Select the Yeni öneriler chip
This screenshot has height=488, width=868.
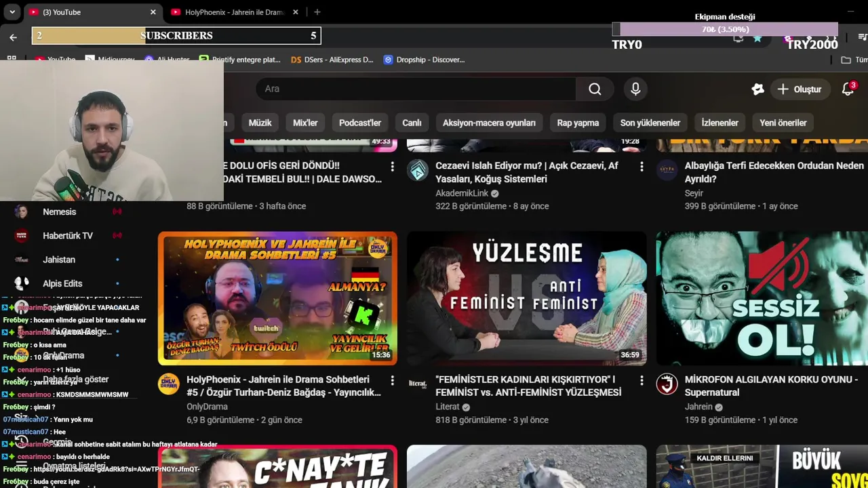783,123
